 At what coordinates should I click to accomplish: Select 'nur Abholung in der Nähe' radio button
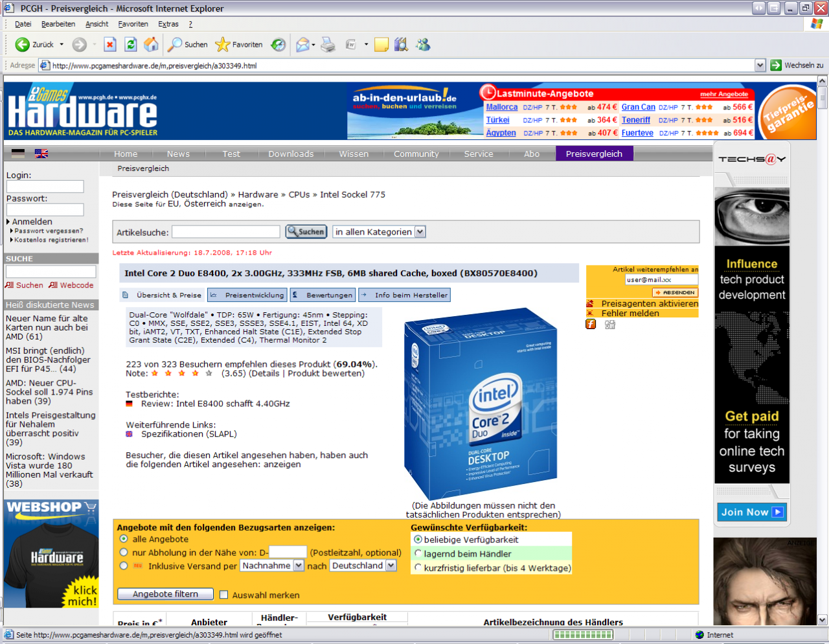(124, 552)
